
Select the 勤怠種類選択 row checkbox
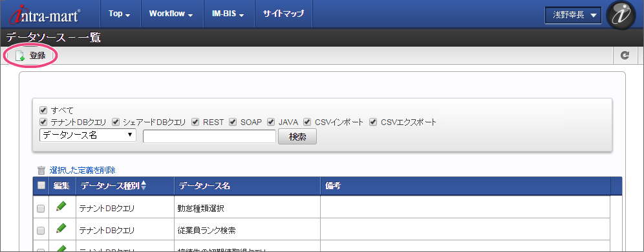[41, 209]
